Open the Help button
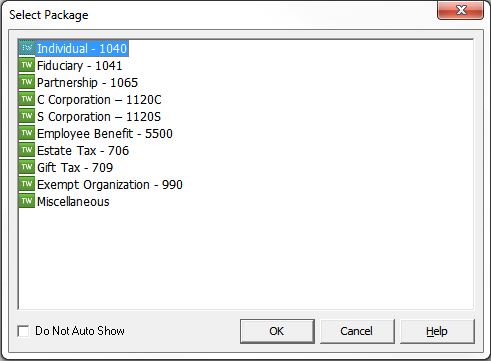 437,331
